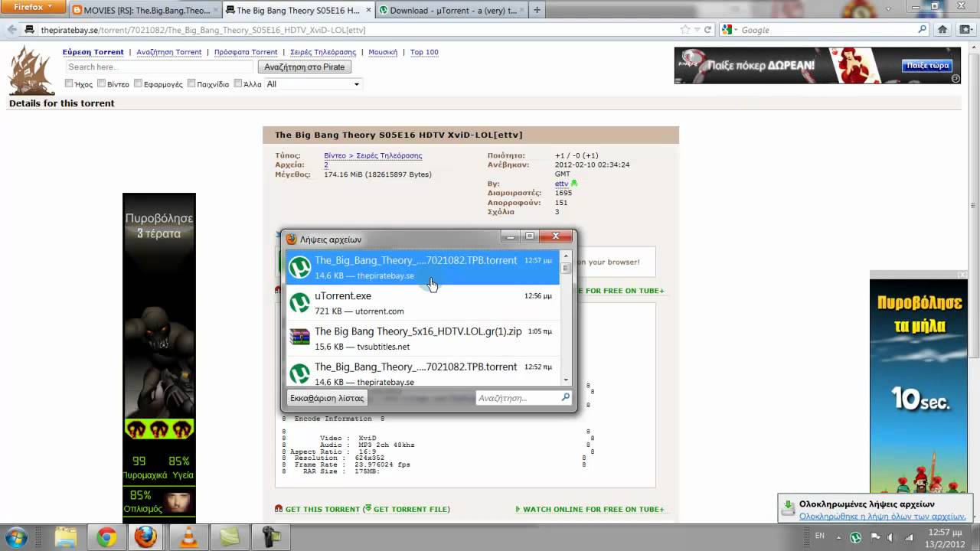
Task: Click the Firefox icon in the downloads window title
Action: [292, 239]
